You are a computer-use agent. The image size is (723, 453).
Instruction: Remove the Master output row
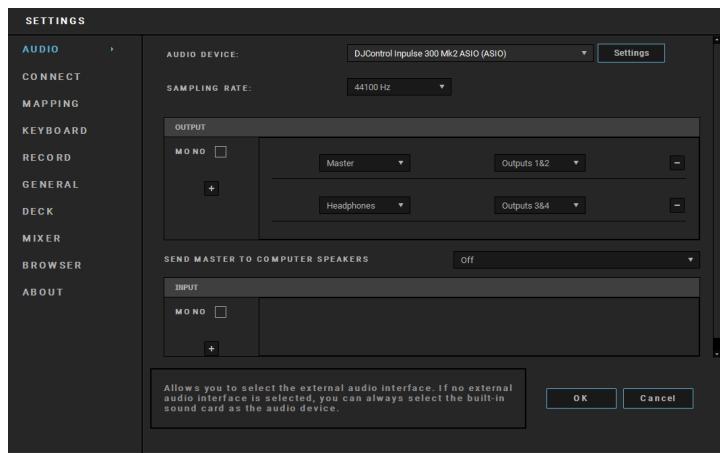pos(676,163)
